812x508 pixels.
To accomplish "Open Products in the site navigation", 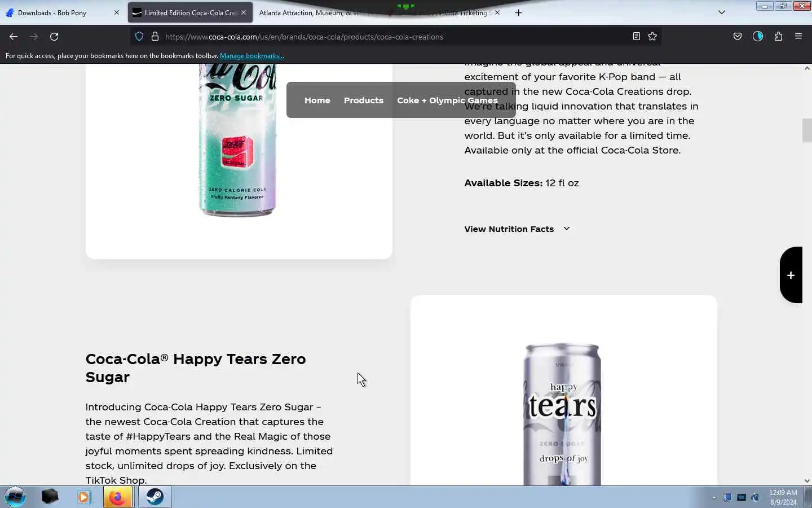I will pos(364,100).
